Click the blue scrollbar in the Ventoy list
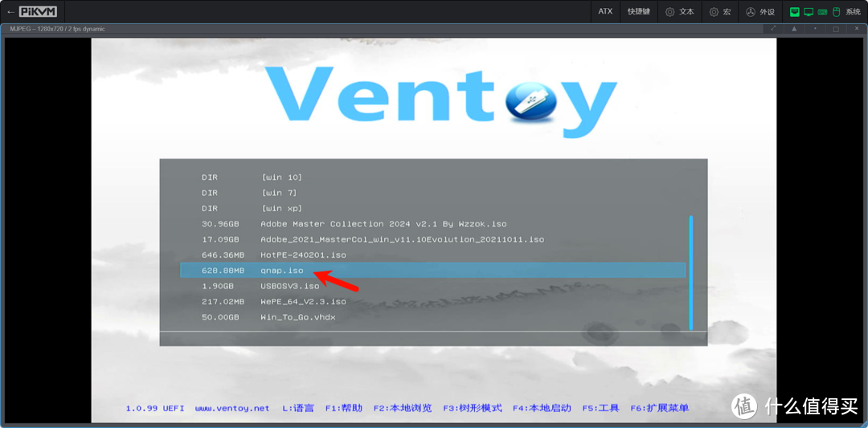 tap(691, 272)
